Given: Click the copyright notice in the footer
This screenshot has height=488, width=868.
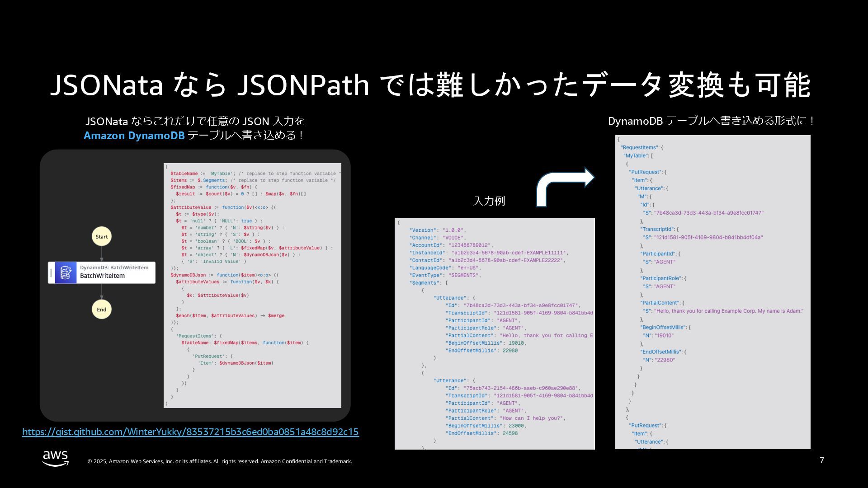Looking at the screenshot, I should 220,461.
